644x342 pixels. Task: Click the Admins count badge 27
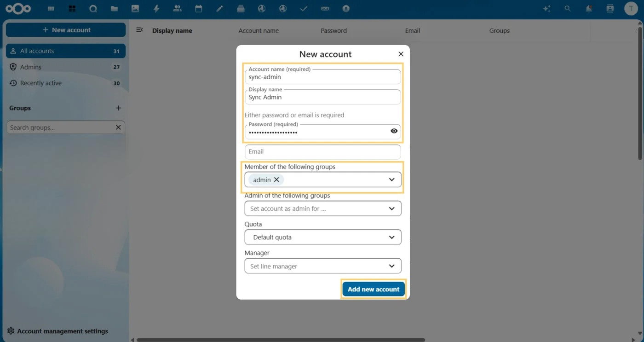(x=116, y=67)
